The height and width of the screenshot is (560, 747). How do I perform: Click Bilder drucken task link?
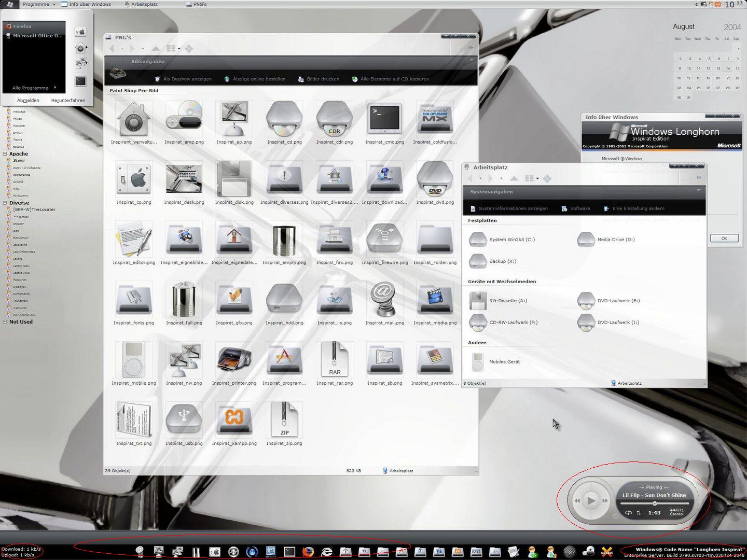319,79
